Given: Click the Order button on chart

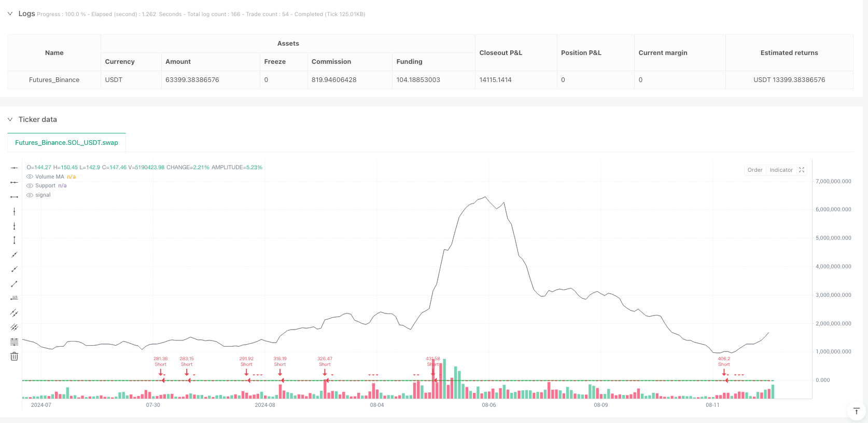Looking at the screenshot, I should tap(755, 170).
